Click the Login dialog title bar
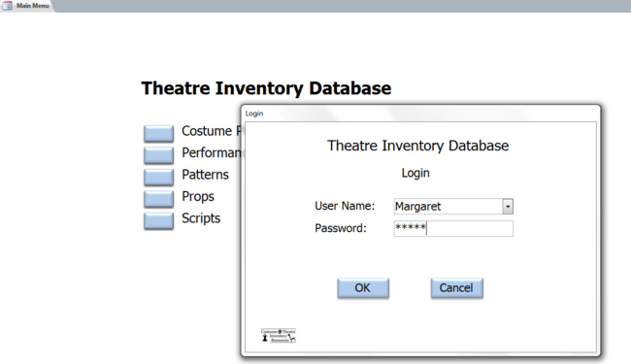The width and height of the screenshot is (631, 364). [x=420, y=114]
